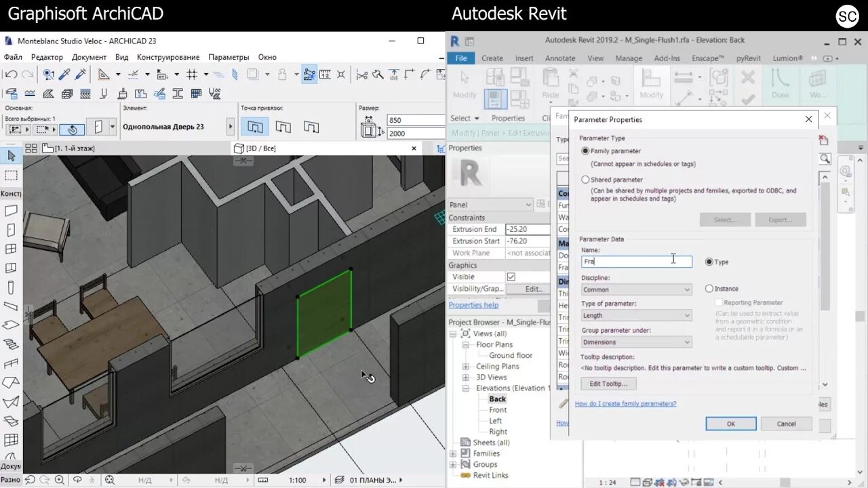Open the Discipline dropdown showing Common
868x488 pixels.
click(x=636, y=289)
